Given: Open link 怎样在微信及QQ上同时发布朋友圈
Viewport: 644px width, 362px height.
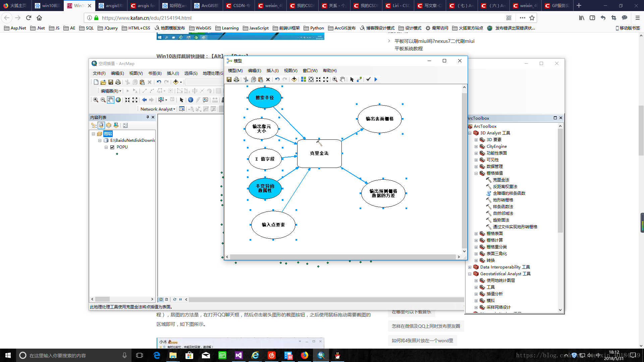Looking at the screenshot, I should point(426,326).
